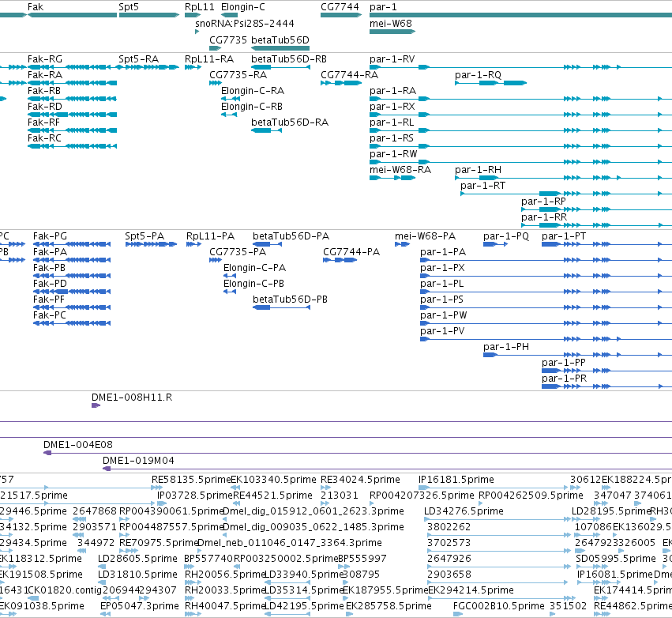Select protein CG7735-PA
The image size is (672, 618).
[x=216, y=260]
